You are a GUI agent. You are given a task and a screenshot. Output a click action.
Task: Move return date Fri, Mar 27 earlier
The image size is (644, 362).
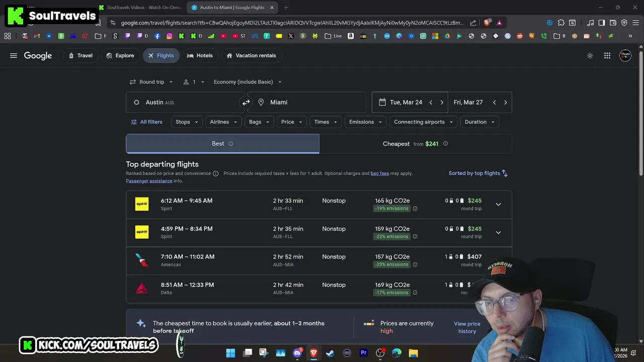(x=495, y=103)
